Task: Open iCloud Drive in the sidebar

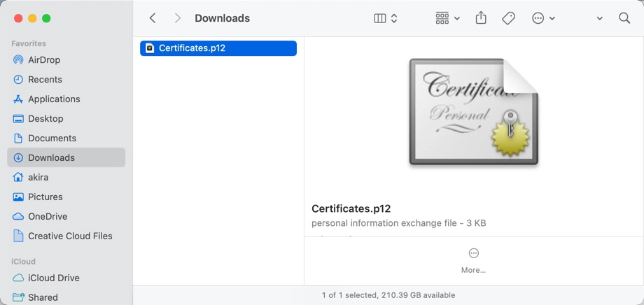Action: pyautogui.click(x=66, y=278)
